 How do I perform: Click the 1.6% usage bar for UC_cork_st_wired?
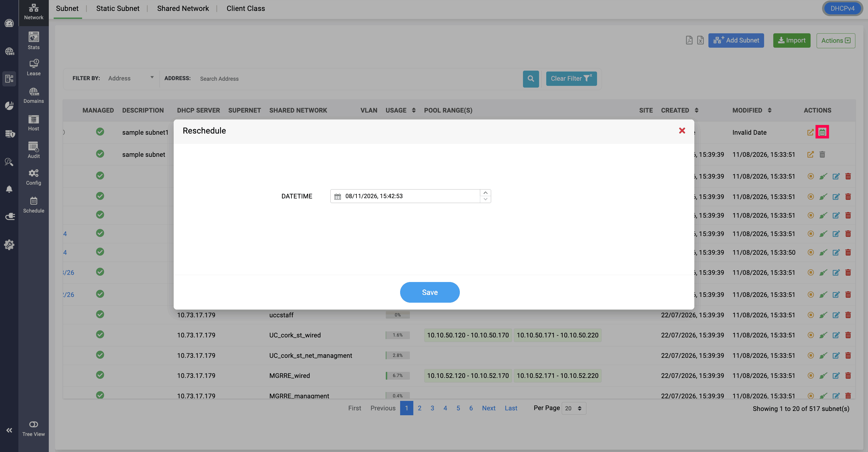[x=398, y=335]
